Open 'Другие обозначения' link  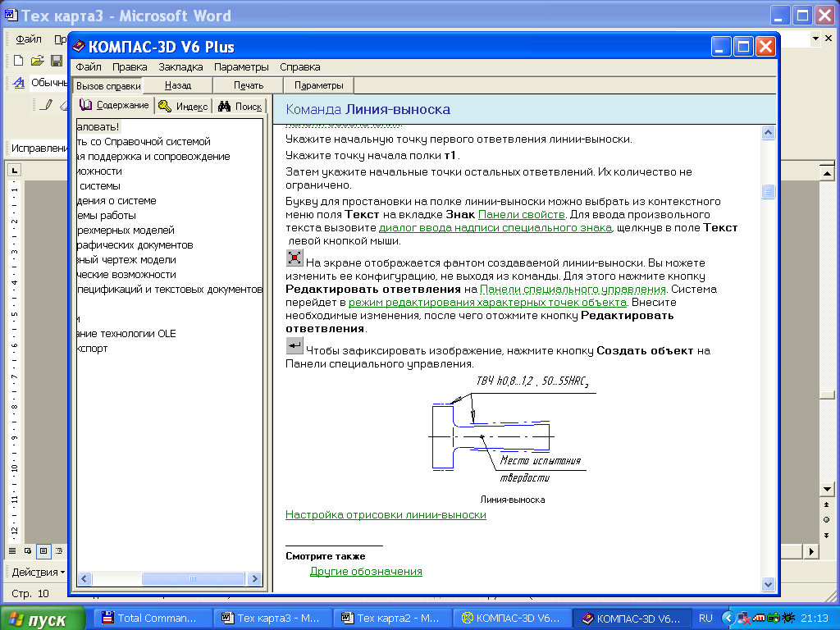(366, 572)
